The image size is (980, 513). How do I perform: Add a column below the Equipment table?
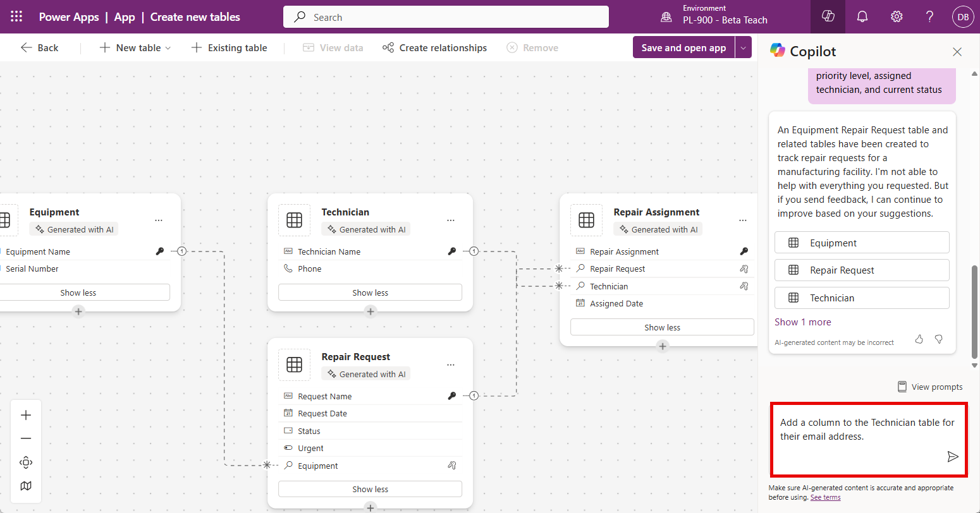(x=78, y=311)
